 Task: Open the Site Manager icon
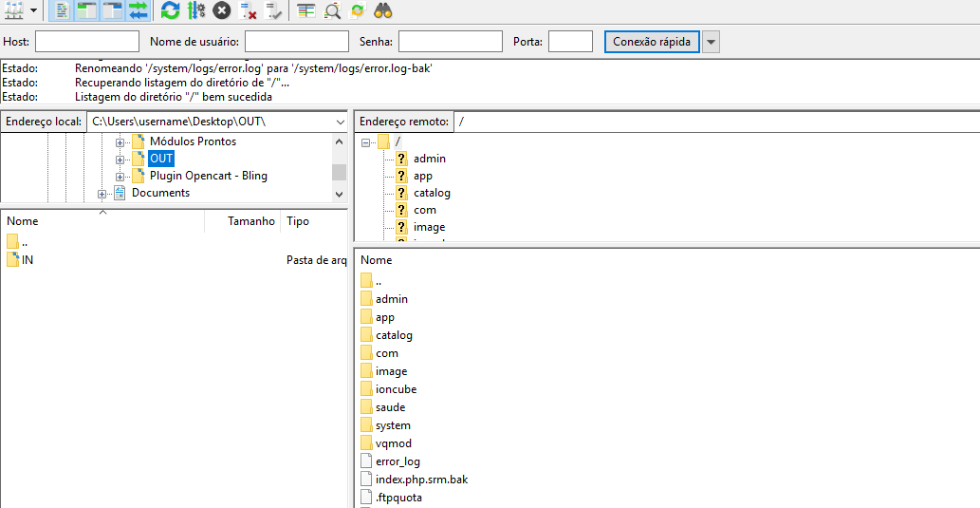tap(13, 10)
